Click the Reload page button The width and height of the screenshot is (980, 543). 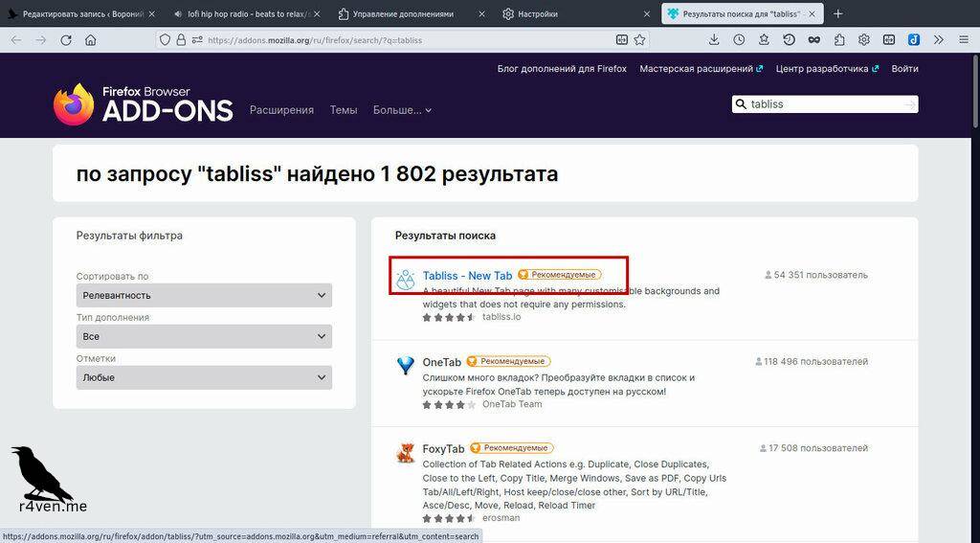tap(66, 40)
